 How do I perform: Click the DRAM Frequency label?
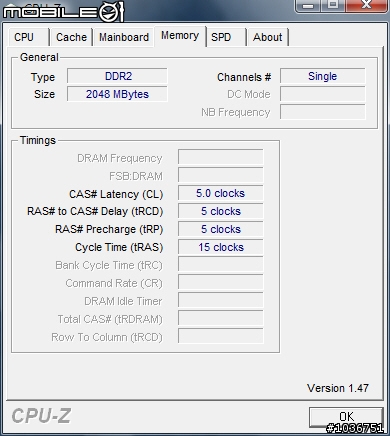(120, 158)
